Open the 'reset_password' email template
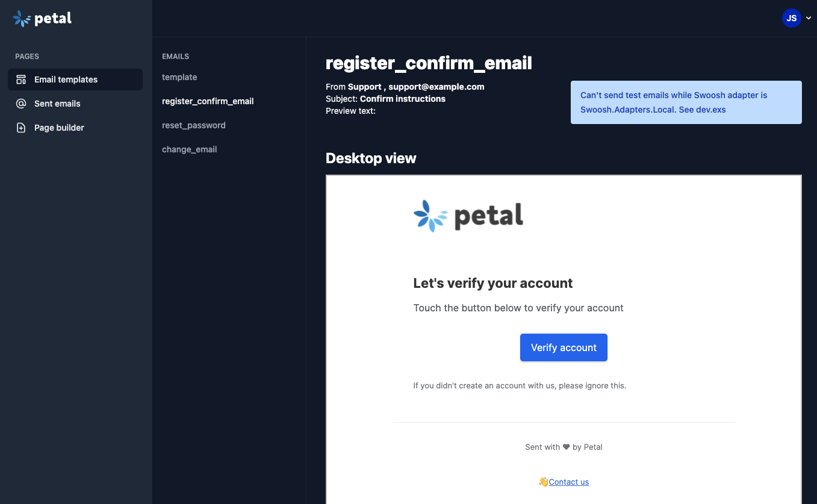 point(193,125)
